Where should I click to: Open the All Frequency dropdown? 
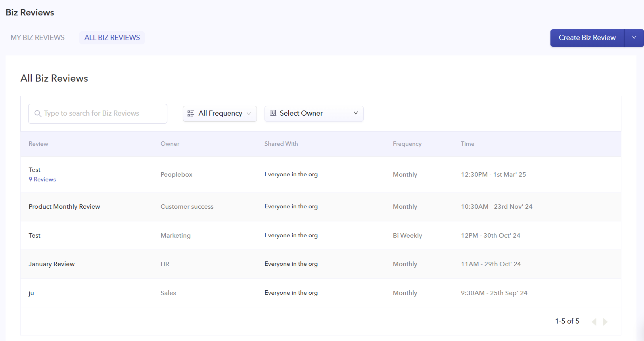(x=220, y=114)
